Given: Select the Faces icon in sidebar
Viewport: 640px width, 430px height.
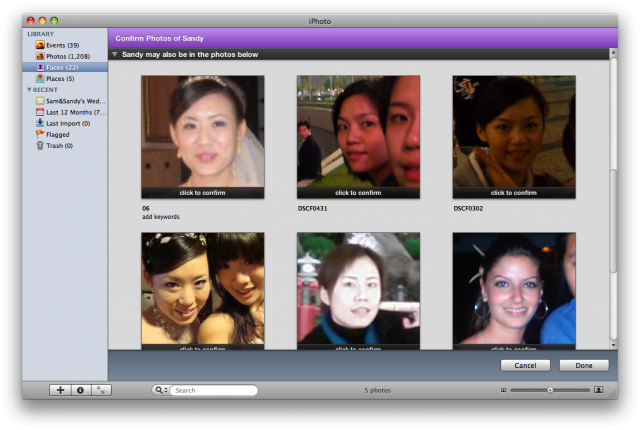Looking at the screenshot, I should [40, 67].
